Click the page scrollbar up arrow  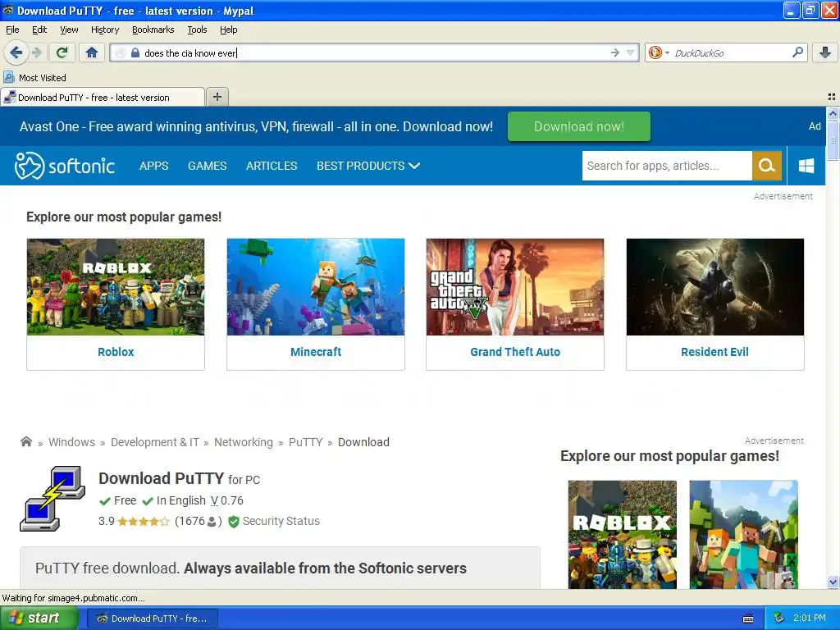coord(833,113)
